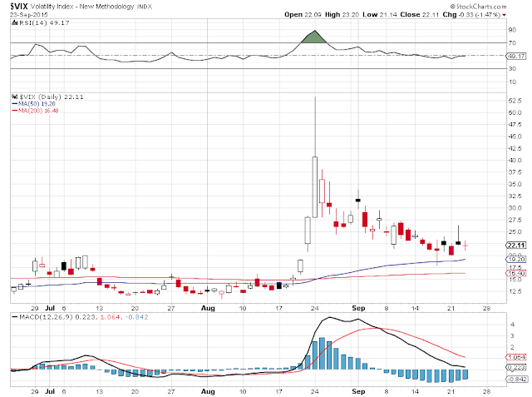Click the MA(200) 16.40 legend text
This screenshot has height=397, width=532.
point(38,111)
